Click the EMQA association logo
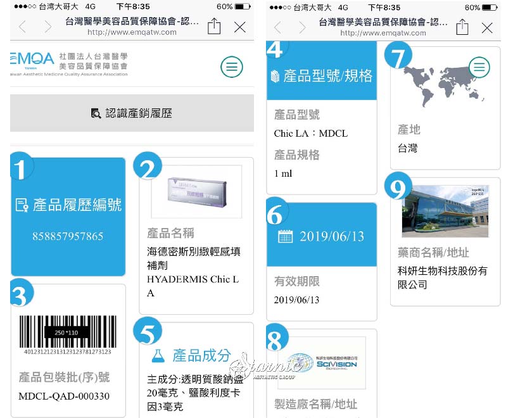Screen dimensions: 532x418 coord(69,64)
